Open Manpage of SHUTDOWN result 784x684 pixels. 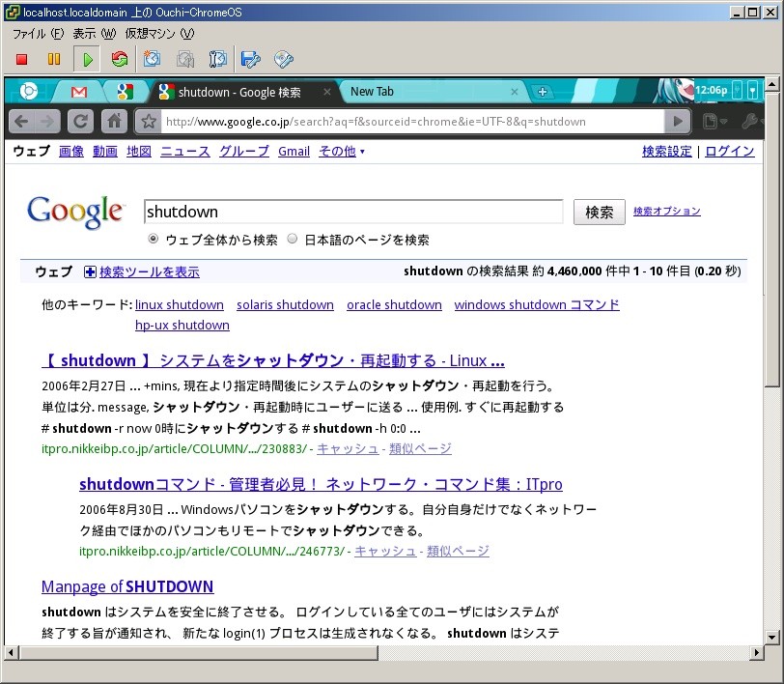tap(127, 586)
